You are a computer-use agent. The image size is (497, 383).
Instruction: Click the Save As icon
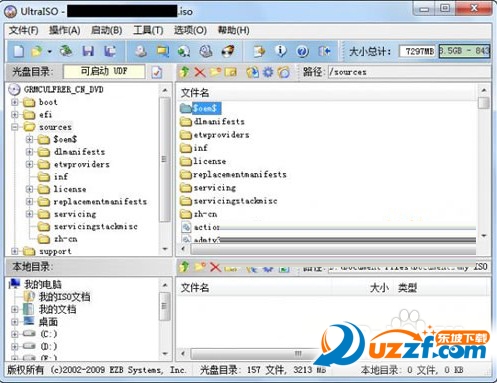coord(110,51)
